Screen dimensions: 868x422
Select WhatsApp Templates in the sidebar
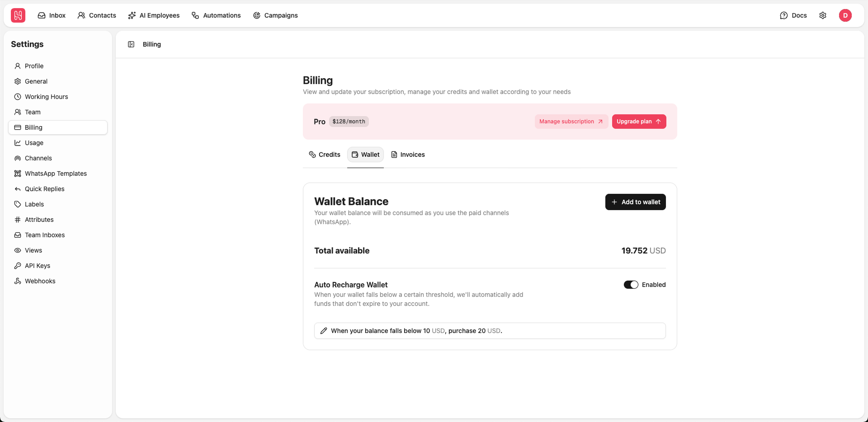[x=56, y=173]
